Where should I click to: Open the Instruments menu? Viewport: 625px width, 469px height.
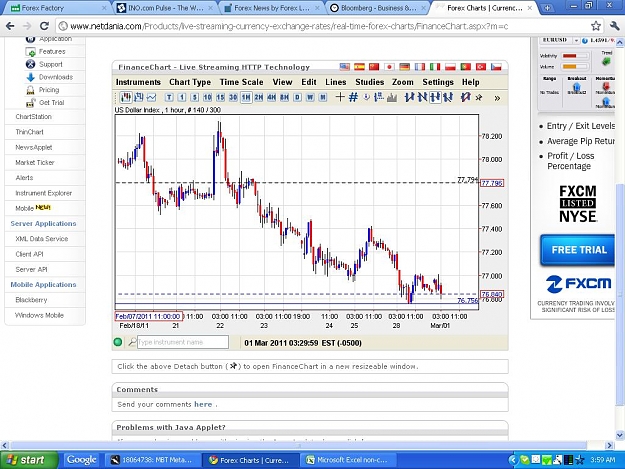tap(138, 82)
